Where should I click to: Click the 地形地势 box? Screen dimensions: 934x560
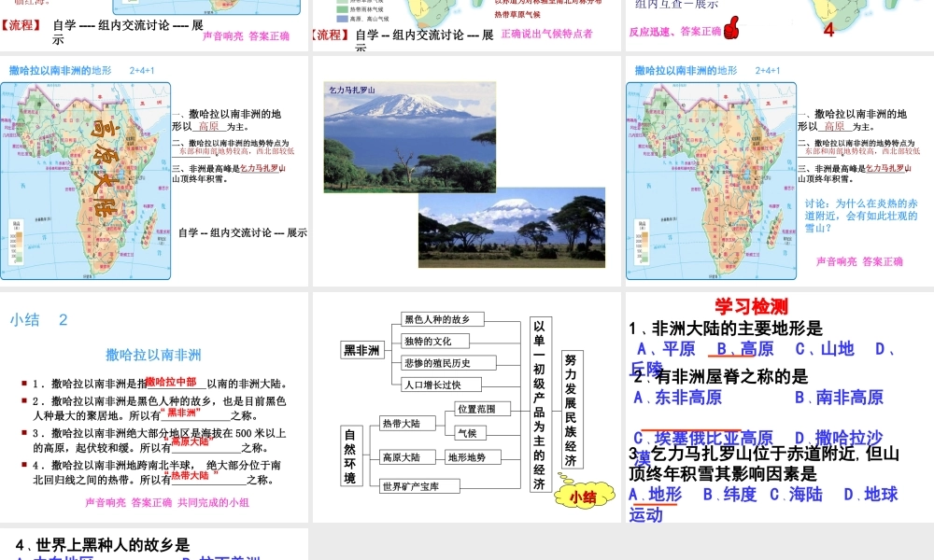(473, 457)
